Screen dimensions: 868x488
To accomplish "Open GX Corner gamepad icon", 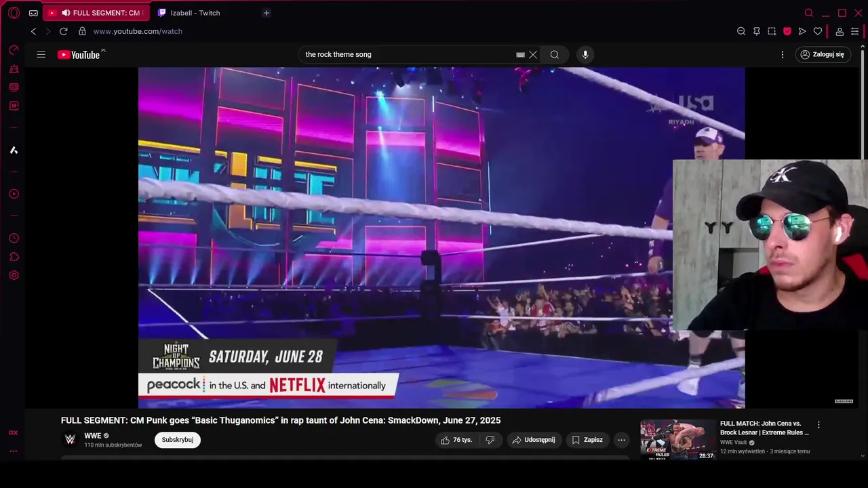I will click(x=33, y=13).
